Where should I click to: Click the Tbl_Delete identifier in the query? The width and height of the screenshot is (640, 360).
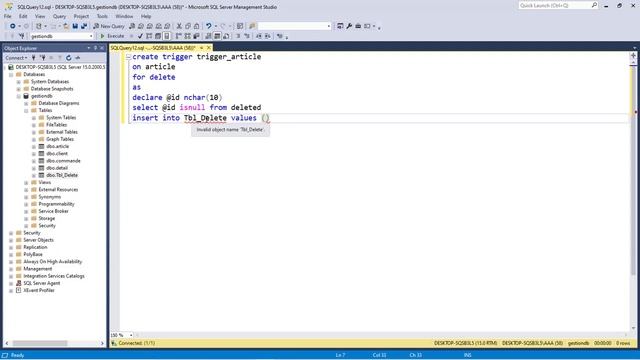(205, 118)
